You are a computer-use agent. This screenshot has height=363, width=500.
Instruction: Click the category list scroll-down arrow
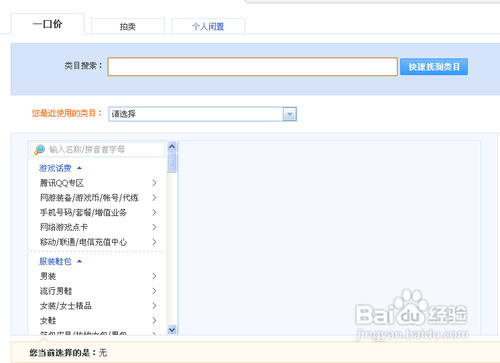point(172,329)
